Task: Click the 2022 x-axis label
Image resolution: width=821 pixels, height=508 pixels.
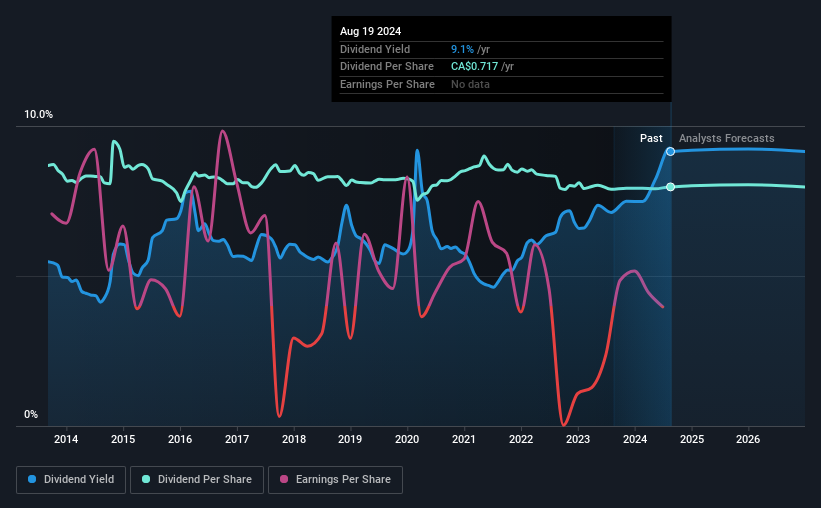Action: tap(521, 439)
